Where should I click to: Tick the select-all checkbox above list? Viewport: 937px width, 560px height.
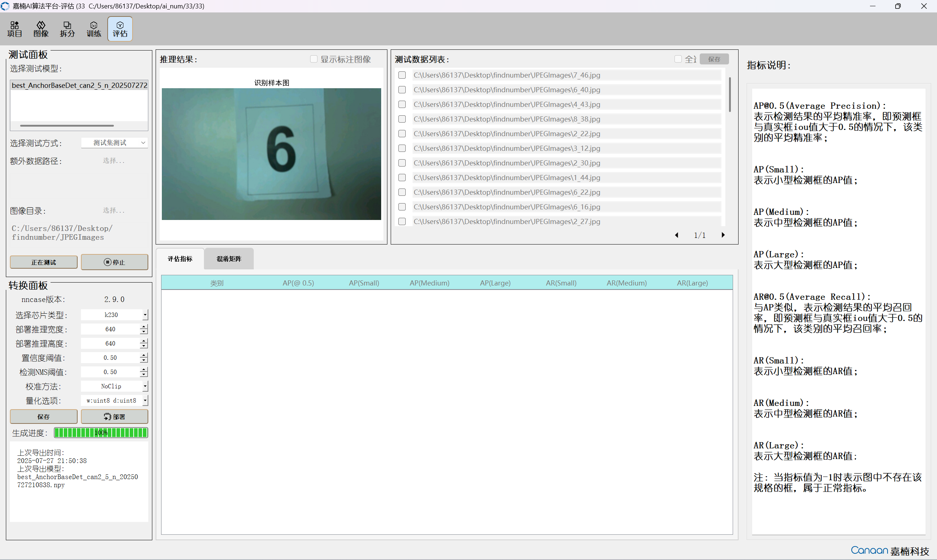[x=678, y=59]
